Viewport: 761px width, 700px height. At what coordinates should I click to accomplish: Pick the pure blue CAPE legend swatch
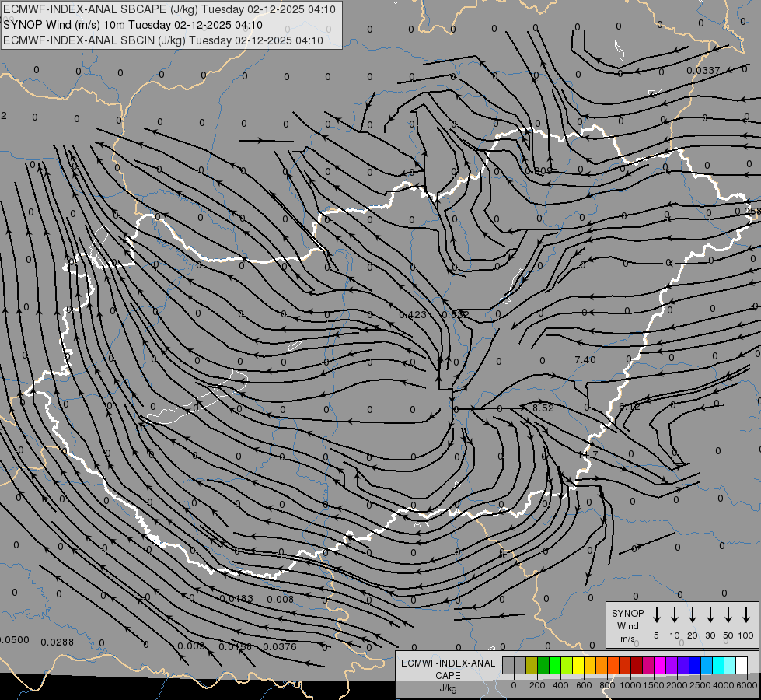pyautogui.click(x=696, y=665)
